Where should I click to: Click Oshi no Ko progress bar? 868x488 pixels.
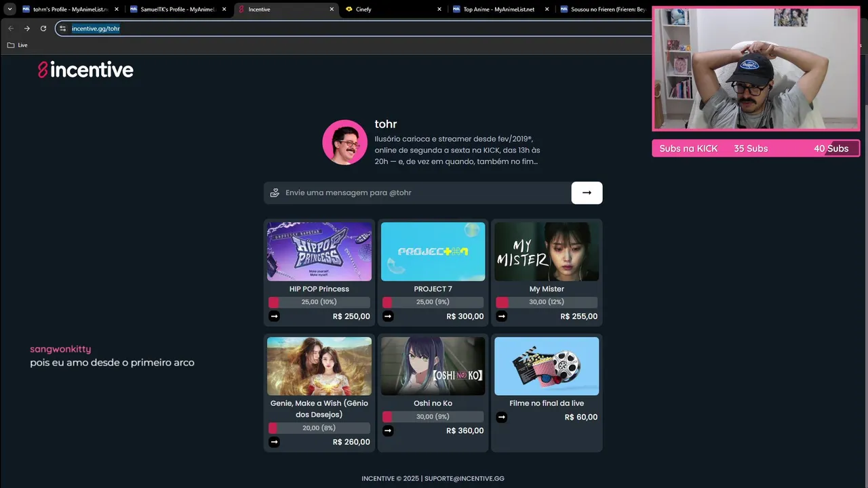tap(433, 417)
